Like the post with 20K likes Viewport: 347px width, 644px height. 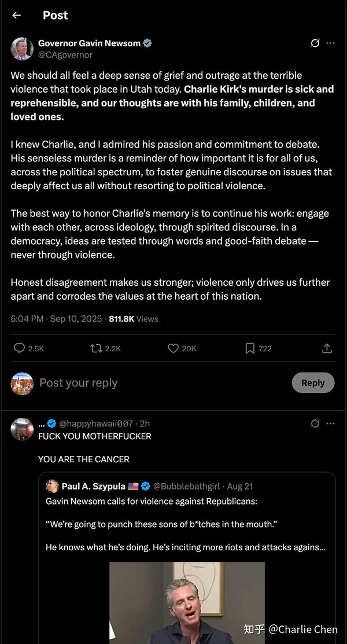(x=173, y=348)
